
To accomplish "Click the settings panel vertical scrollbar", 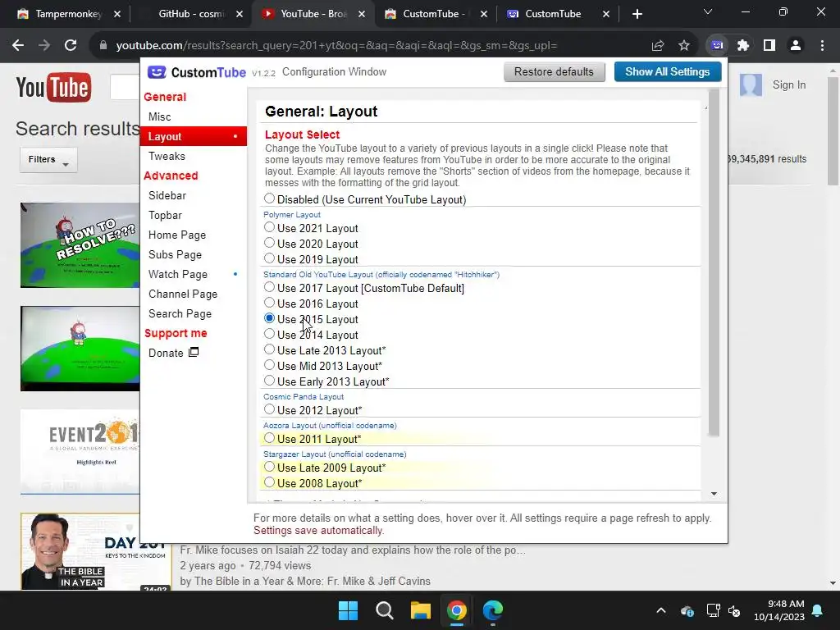I will point(714,263).
